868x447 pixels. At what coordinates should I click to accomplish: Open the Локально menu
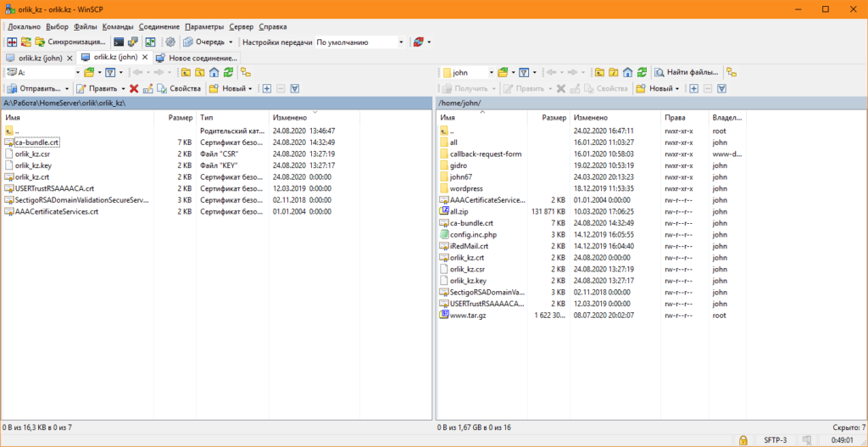[x=25, y=26]
